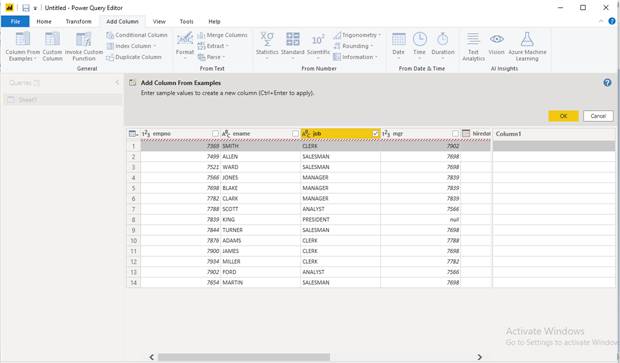Open the Format text menu
The image size is (620, 363).
(185, 46)
